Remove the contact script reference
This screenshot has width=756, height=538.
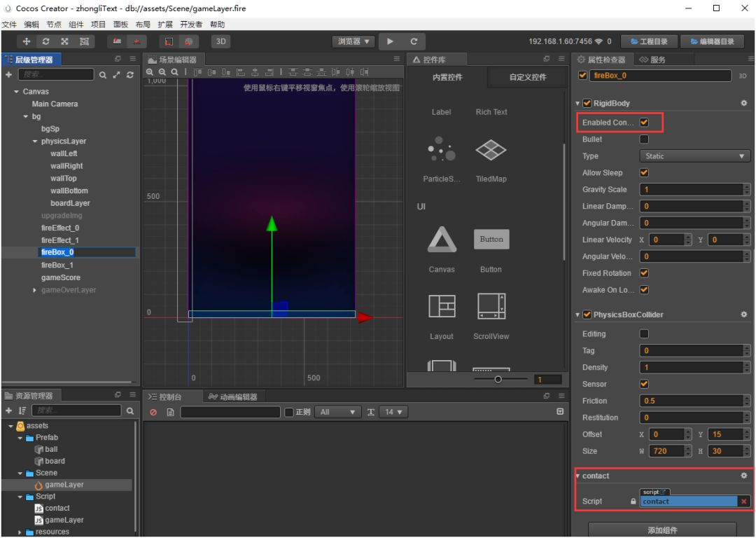[744, 502]
